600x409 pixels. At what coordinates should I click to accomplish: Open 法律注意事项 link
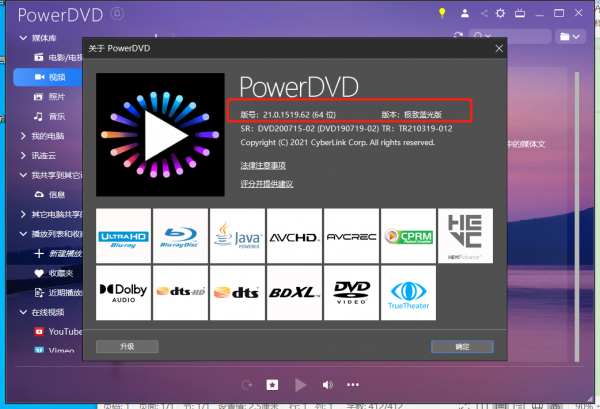coord(263,165)
